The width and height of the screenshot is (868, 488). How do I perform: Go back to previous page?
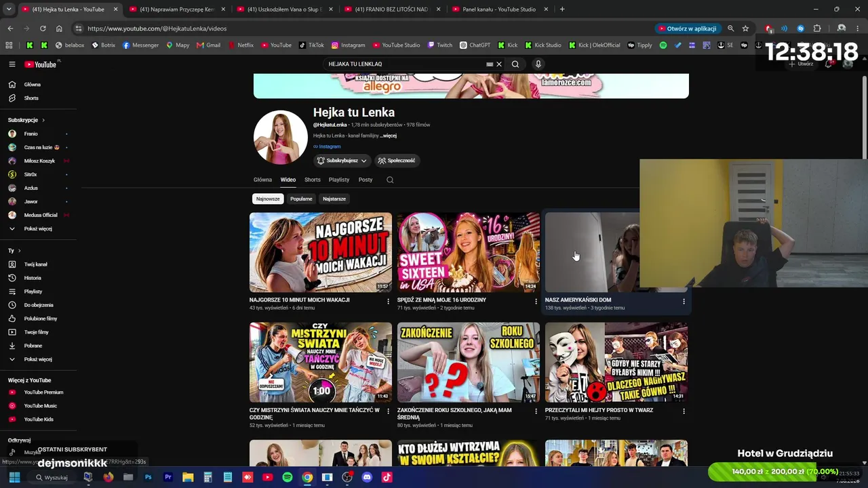(10, 28)
